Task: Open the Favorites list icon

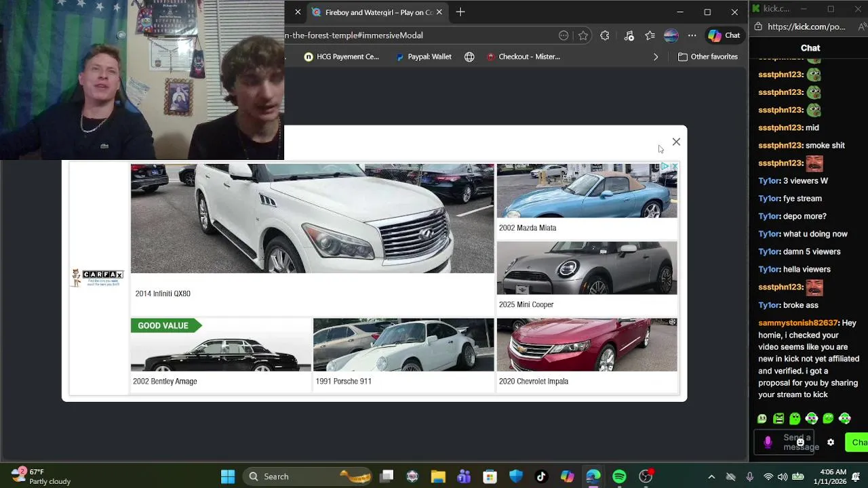Action: pos(650,35)
